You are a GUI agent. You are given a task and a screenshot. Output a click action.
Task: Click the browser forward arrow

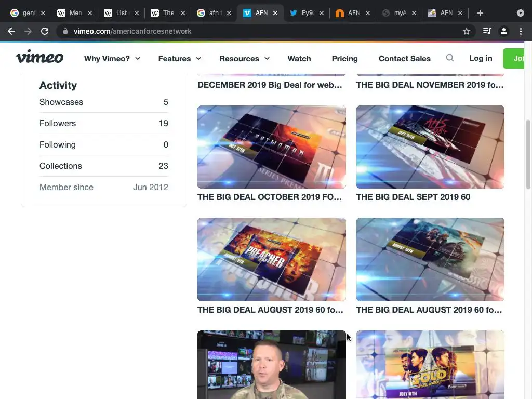[28, 31]
